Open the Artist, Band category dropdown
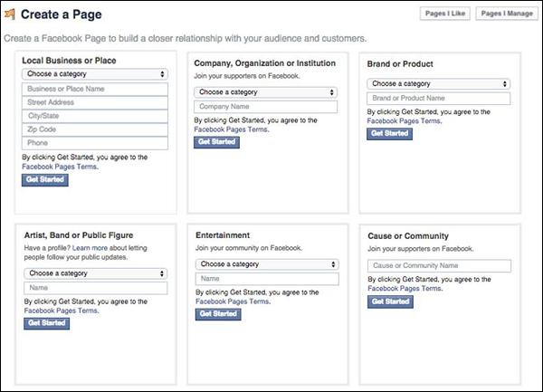The height and width of the screenshot is (392, 543). 95,272
